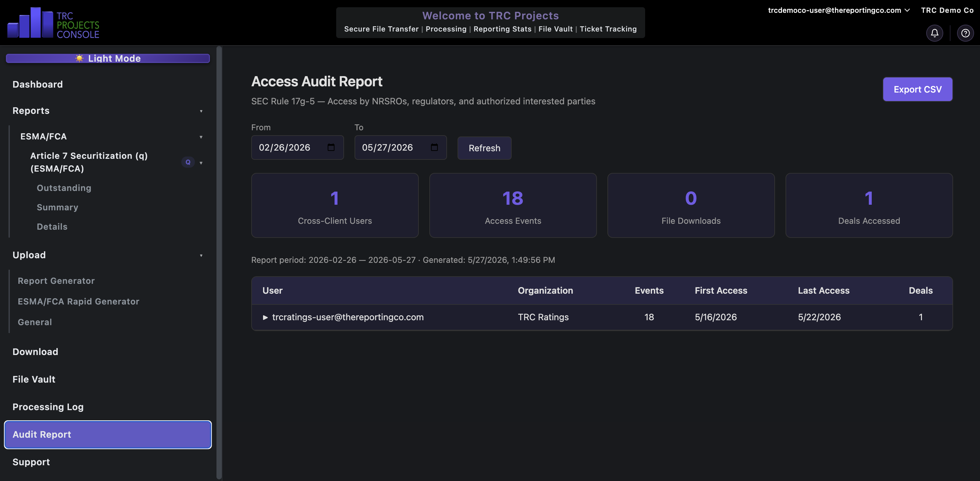Click the To date field 05/27/2026

tap(400, 147)
